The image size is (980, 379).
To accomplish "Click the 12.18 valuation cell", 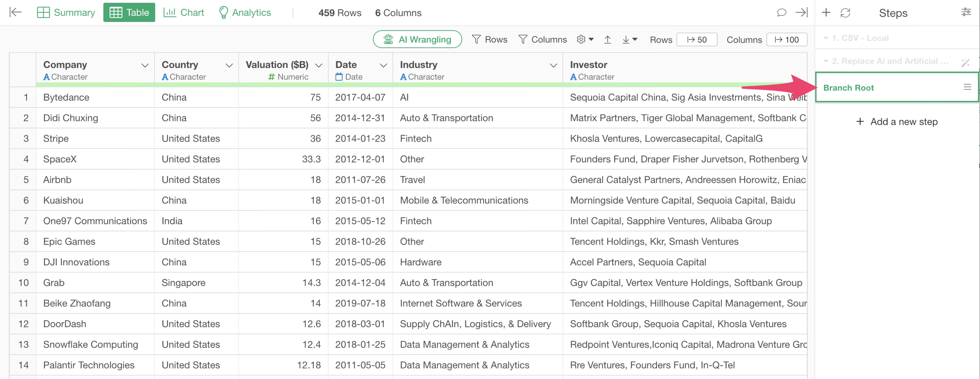I will point(284,365).
